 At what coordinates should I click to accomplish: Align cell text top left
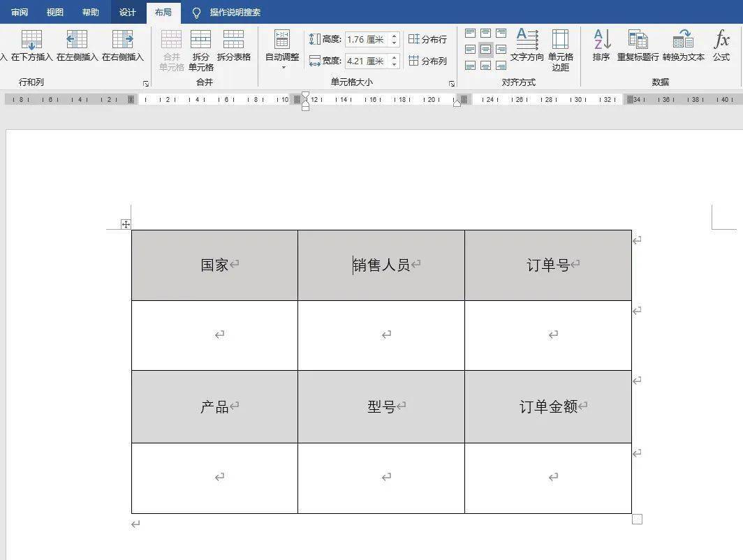pyautogui.click(x=470, y=33)
